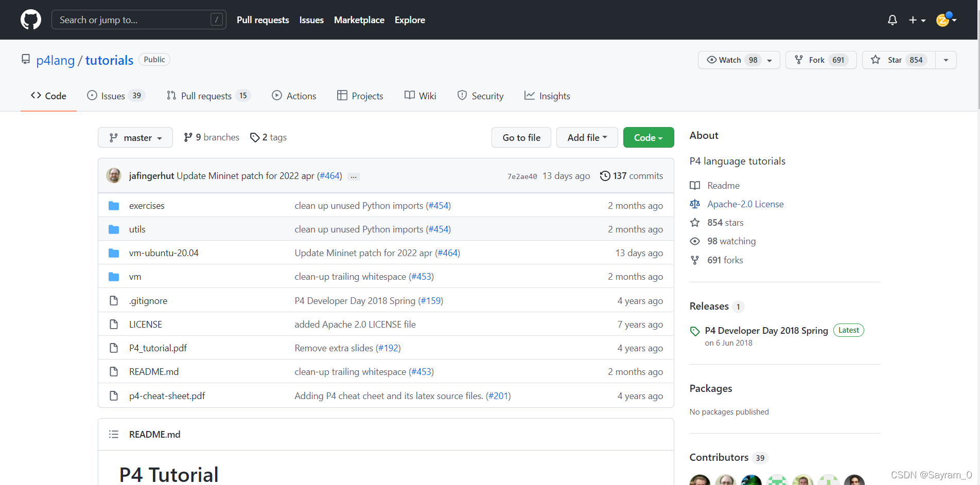Open the green Code dropdown

point(649,137)
